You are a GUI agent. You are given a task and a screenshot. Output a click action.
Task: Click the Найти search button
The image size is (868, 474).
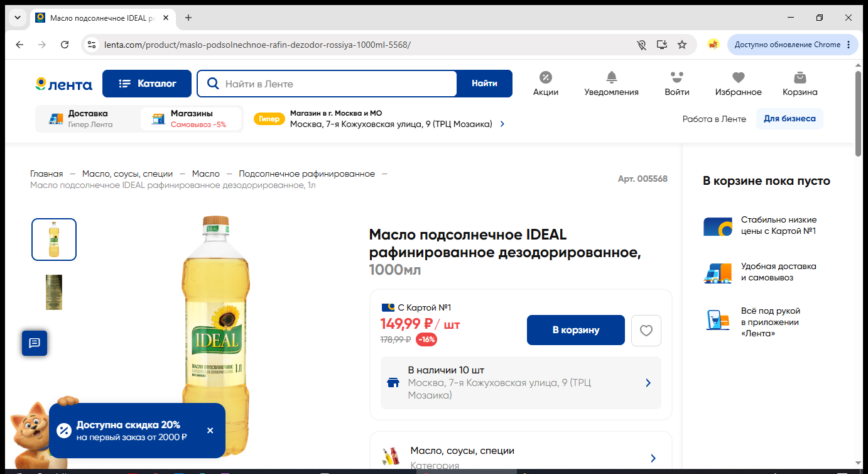(484, 84)
